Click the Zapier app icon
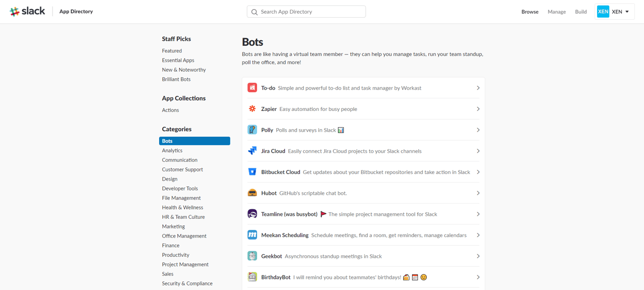The image size is (644, 290). pyautogui.click(x=252, y=109)
